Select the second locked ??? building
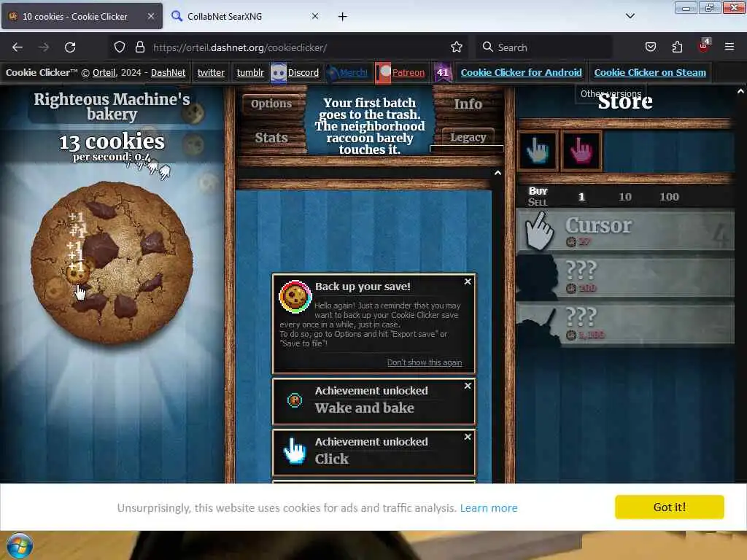The height and width of the screenshot is (560, 747). (x=625, y=324)
